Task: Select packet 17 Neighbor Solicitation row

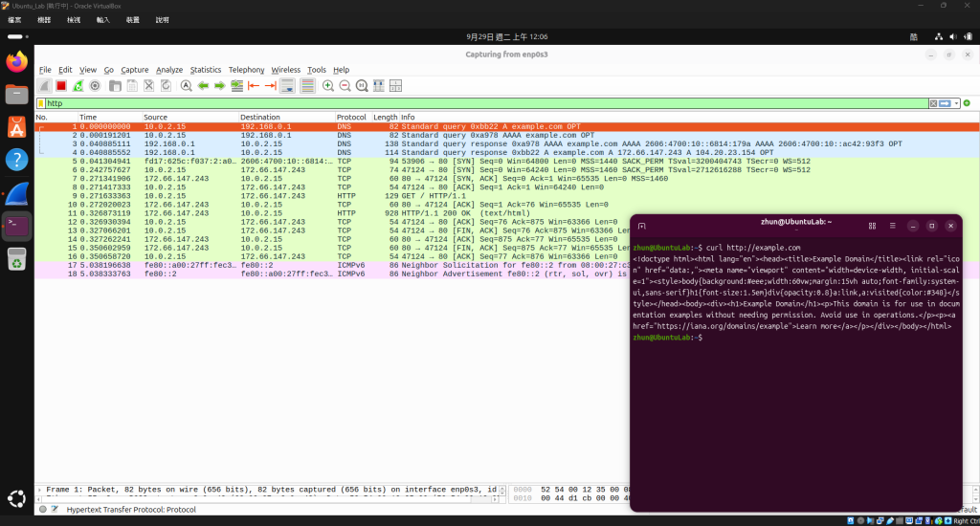Action: coord(332,266)
